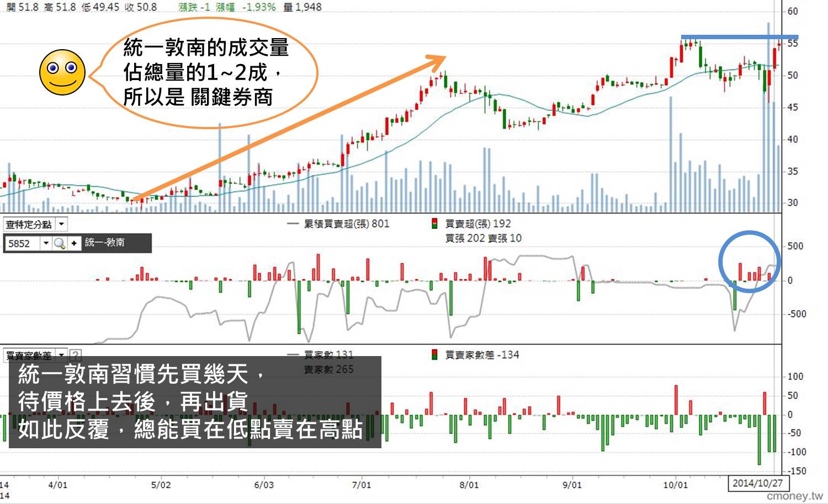Click the volume 量 1,948 value
828x504 pixels.
tap(302, 7)
